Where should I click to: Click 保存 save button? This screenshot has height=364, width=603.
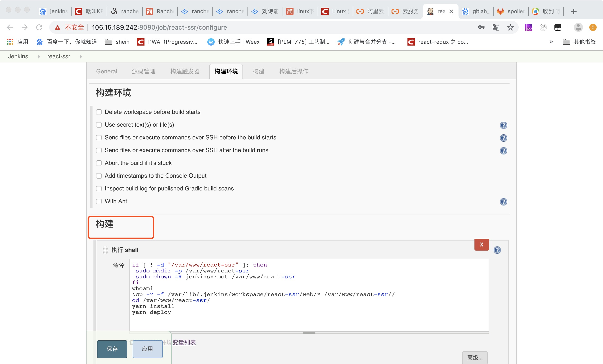click(x=112, y=349)
